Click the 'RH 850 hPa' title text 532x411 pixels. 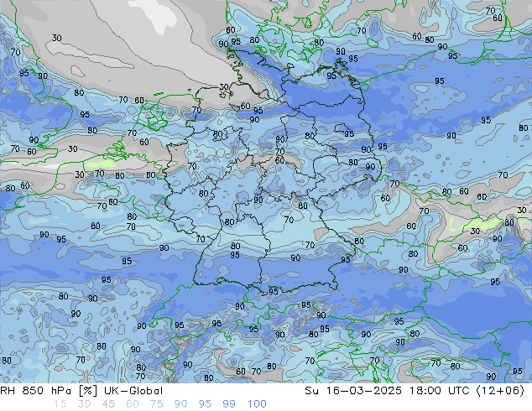35,391
